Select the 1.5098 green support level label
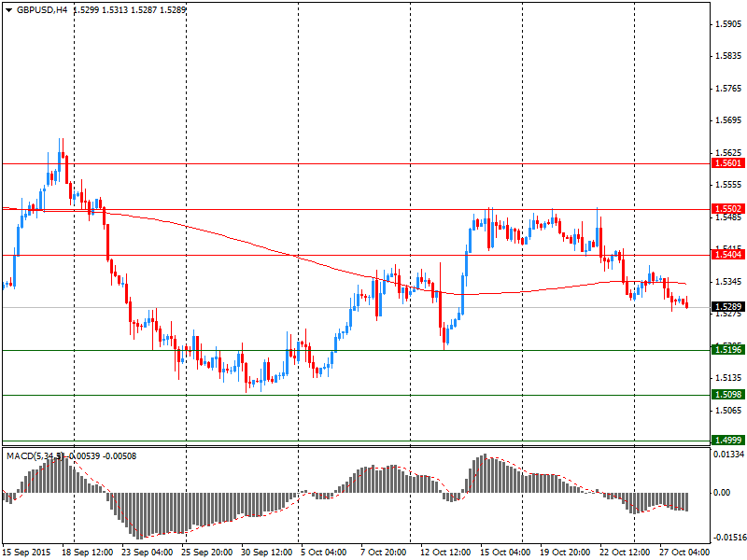The height and width of the screenshot is (560, 747). (728, 395)
